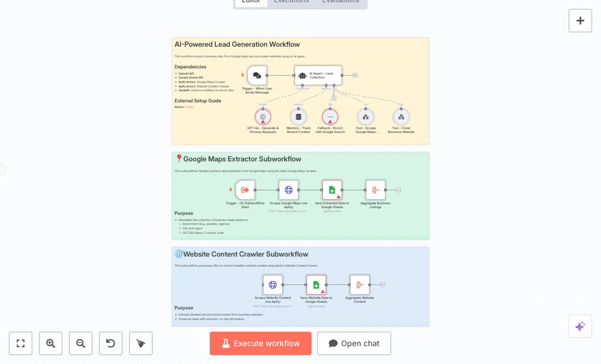The width and height of the screenshot is (601, 364).
Task: Tidy up the workflow with broom icon
Action: [x=141, y=343]
